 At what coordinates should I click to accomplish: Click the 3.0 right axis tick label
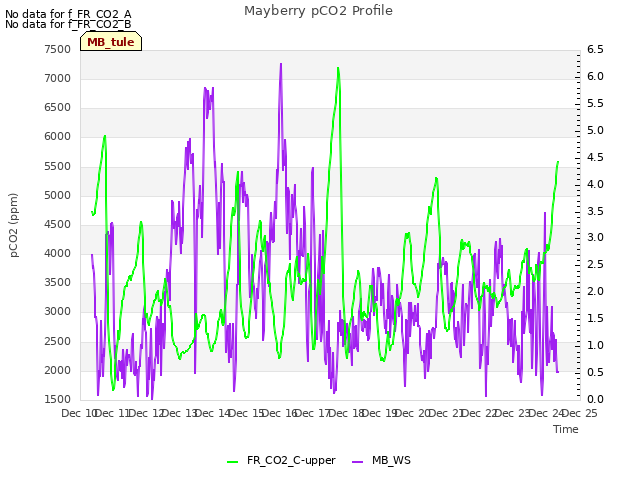pyautogui.click(x=595, y=238)
